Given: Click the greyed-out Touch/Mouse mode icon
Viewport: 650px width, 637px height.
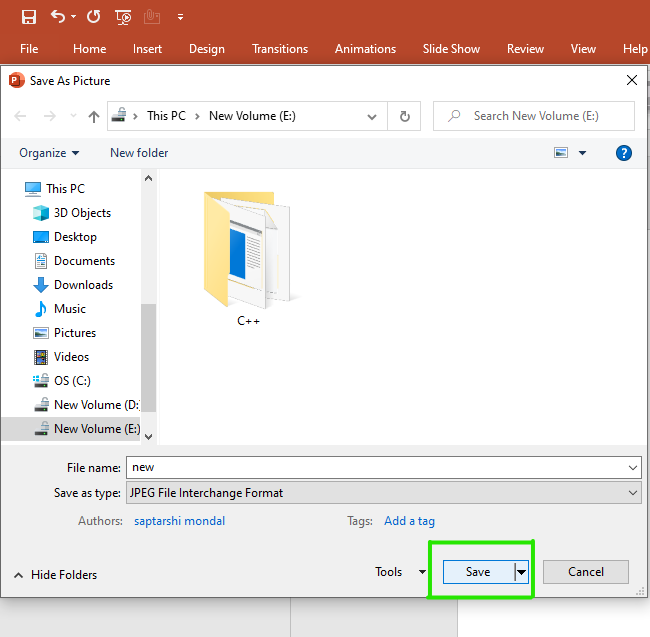Looking at the screenshot, I should (x=152, y=17).
